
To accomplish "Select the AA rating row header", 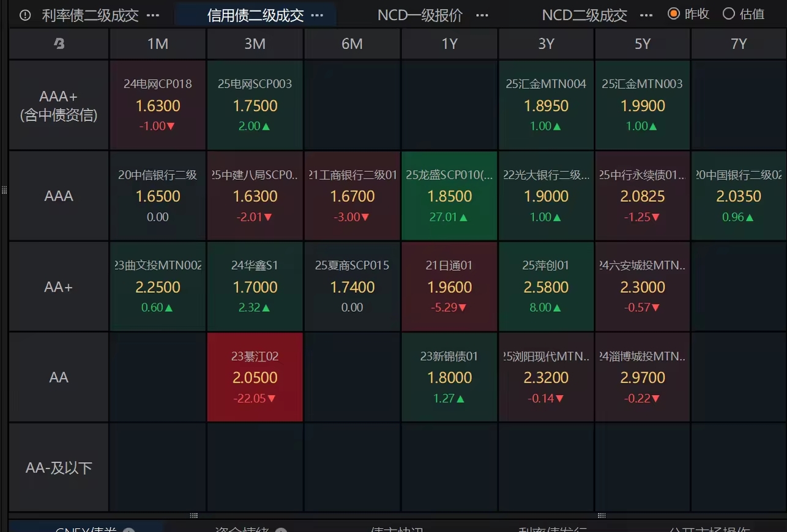I will (59, 377).
